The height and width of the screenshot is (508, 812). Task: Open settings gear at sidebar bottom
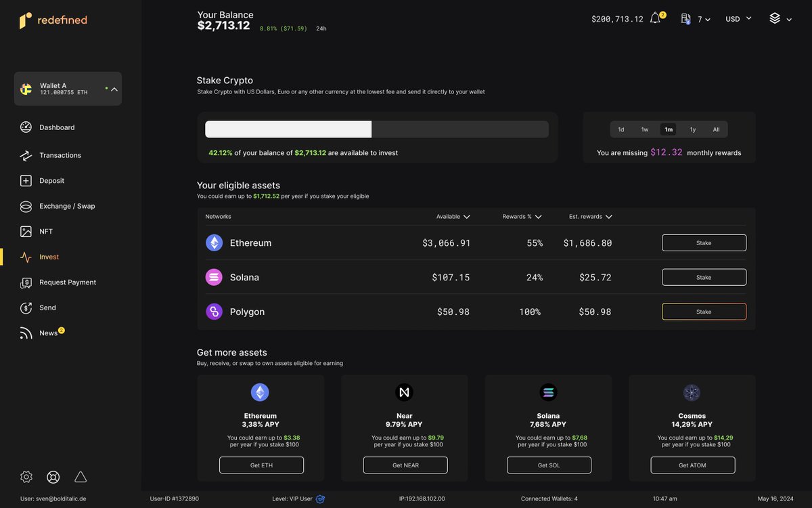26,477
